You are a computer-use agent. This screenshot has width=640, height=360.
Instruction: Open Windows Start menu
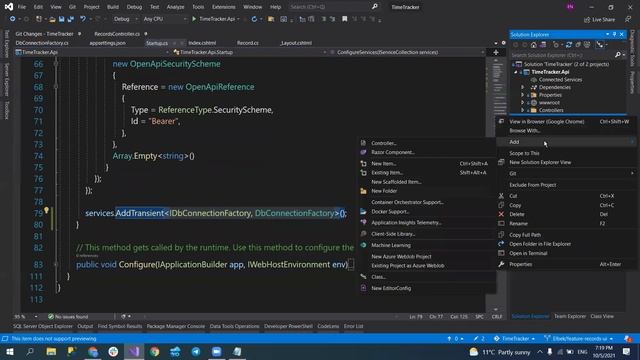point(9,351)
